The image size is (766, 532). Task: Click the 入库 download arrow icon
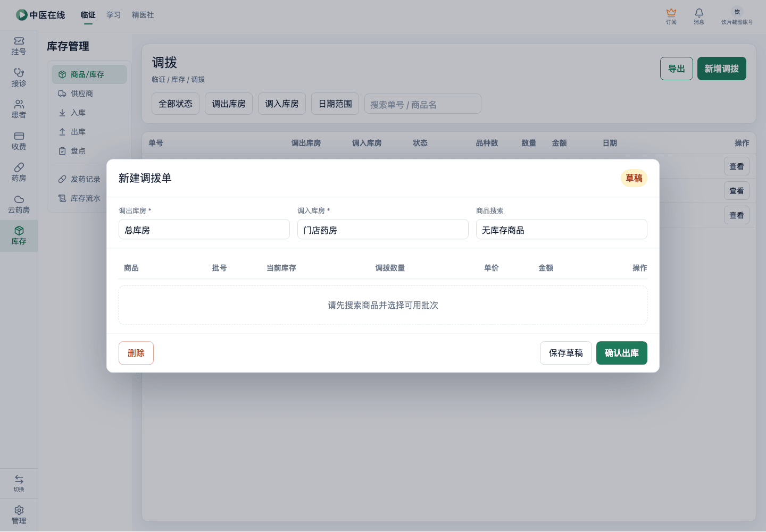click(62, 113)
